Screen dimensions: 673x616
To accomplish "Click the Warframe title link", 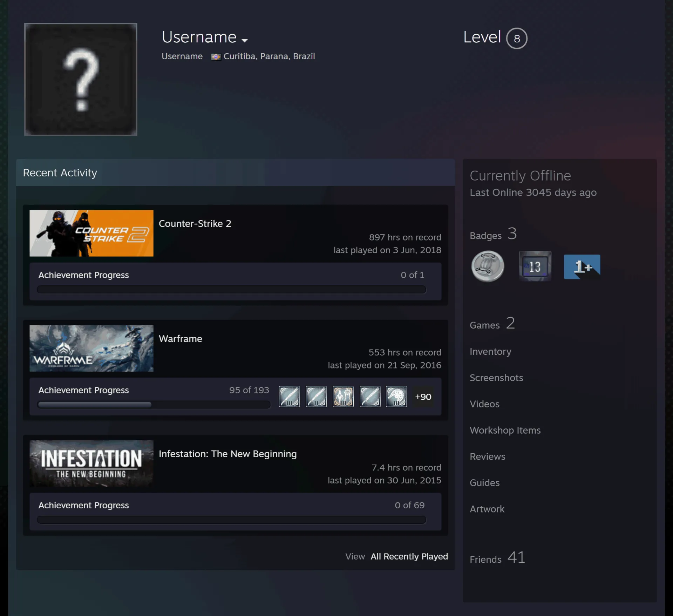I will coord(181,339).
